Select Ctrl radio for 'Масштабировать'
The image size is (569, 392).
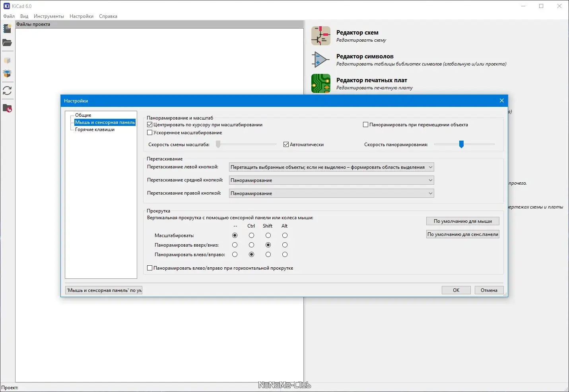pyautogui.click(x=251, y=236)
